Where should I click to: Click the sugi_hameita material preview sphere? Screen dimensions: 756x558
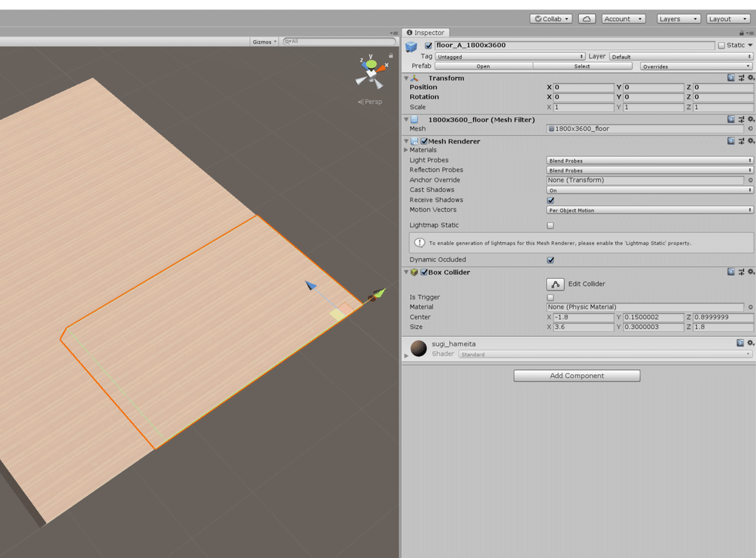coord(418,348)
